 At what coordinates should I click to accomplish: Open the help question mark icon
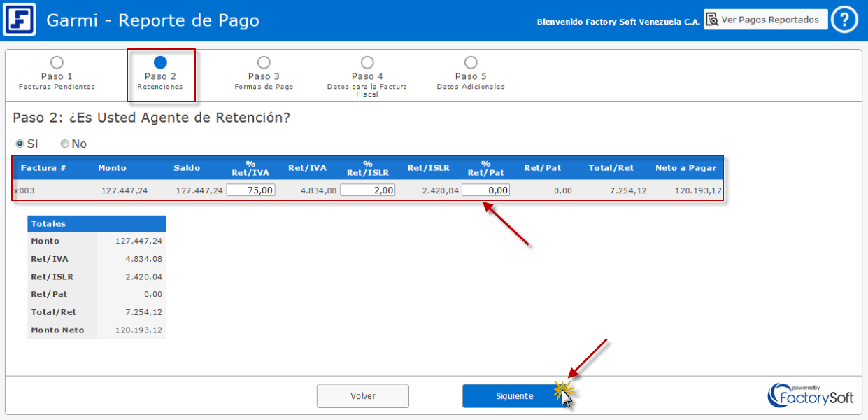click(x=844, y=20)
